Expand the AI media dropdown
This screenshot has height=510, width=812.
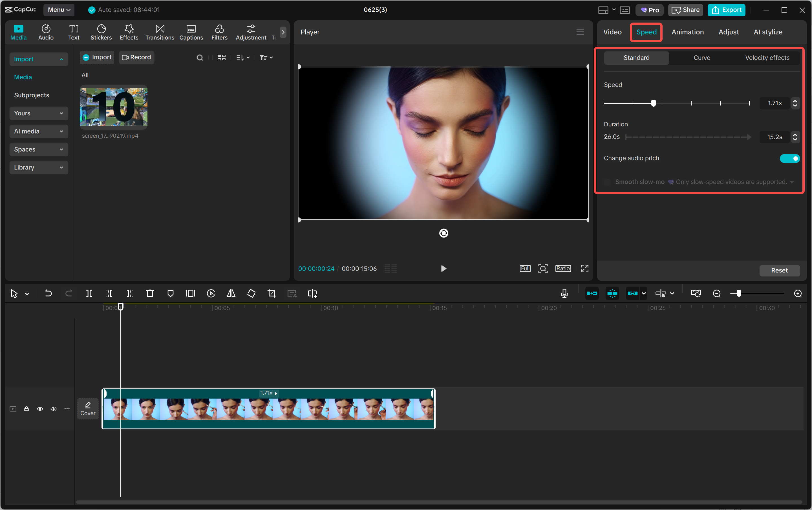coord(39,131)
